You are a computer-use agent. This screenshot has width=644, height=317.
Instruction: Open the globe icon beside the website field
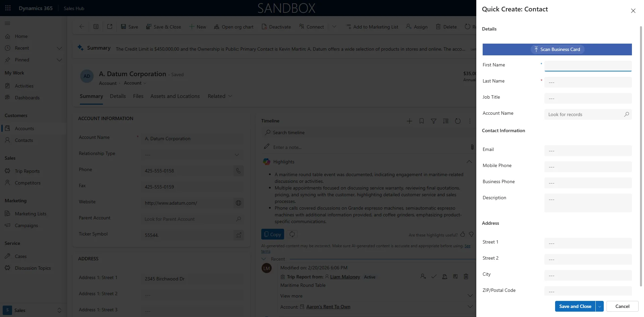tap(238, 203)
